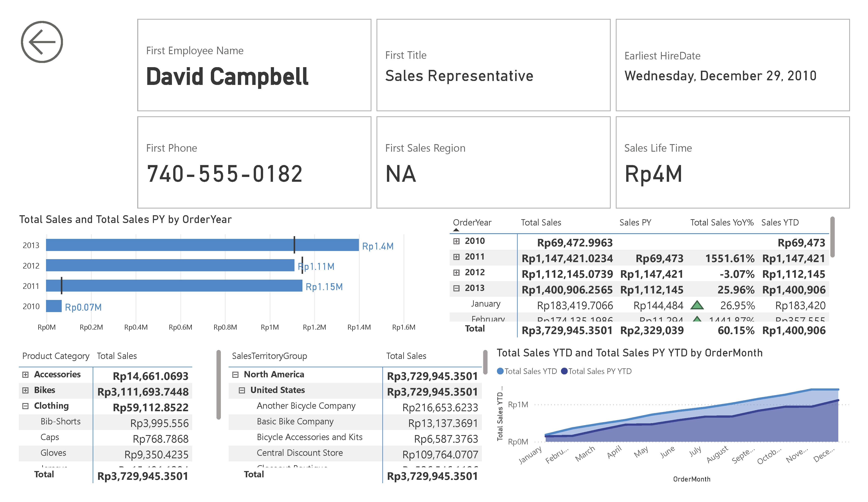Collapse the 2013 order year row

(x=456, y=288)
